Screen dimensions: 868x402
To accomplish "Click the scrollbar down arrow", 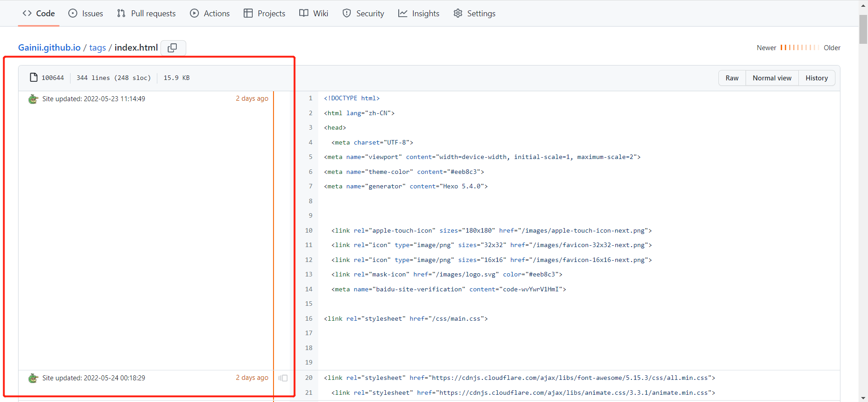I will (863, 398).
